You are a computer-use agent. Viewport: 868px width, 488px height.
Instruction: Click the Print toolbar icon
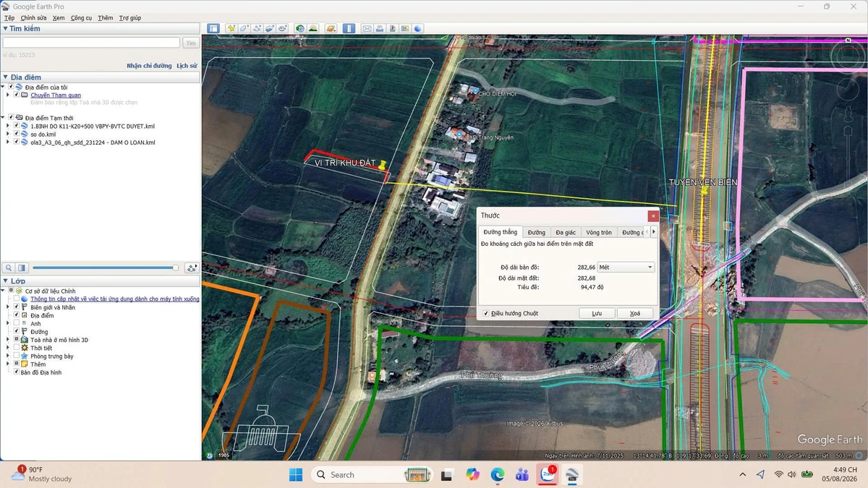[x=380, y=28]
